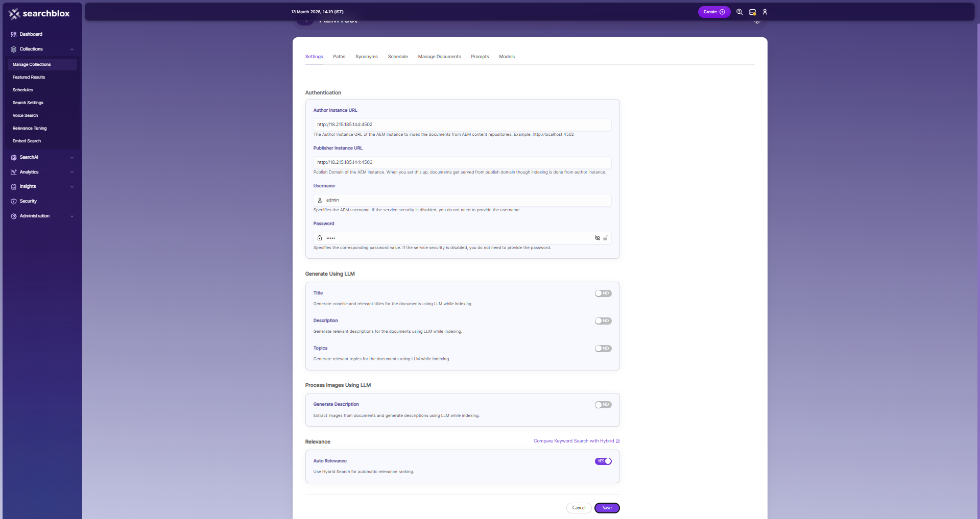Click the Username input field

point(462,201)
